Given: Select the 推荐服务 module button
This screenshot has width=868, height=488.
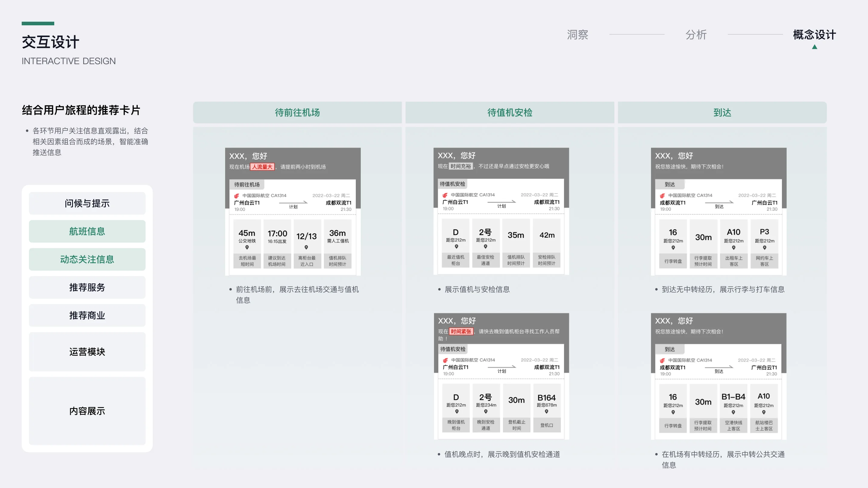Looking at the screenshot, I should point(87,287).
